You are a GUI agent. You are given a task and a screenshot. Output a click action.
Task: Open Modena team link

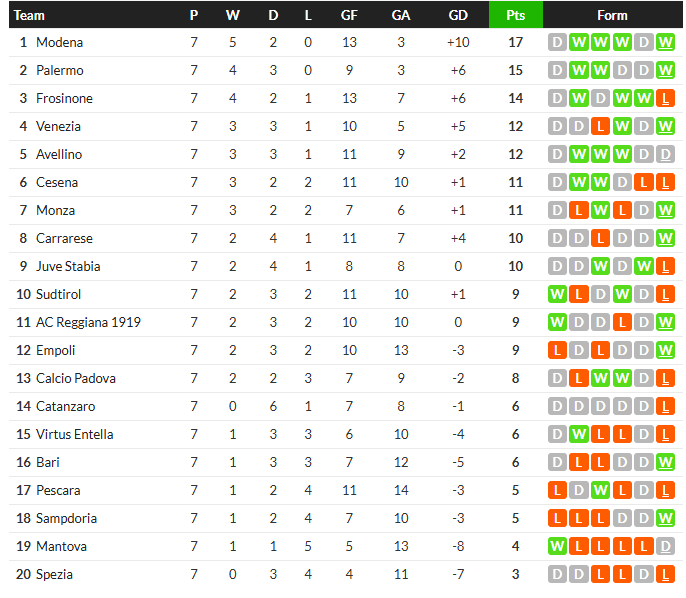click(x=59, y=43)
